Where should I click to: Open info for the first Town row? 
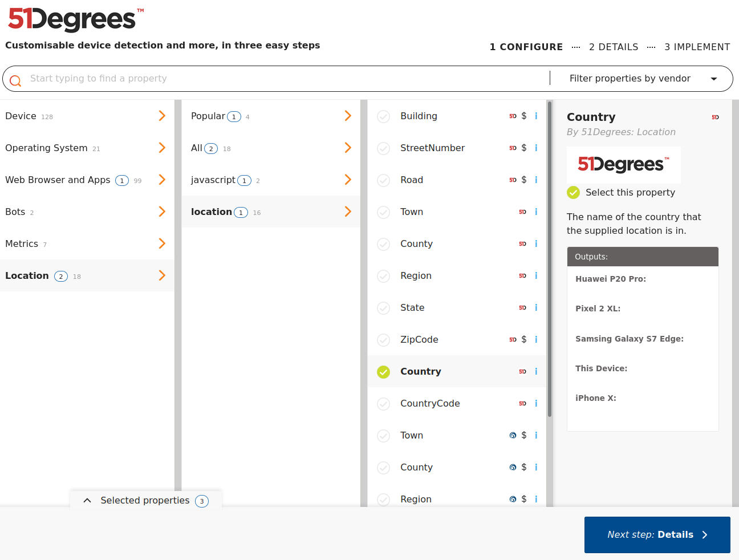coord(536,212)
